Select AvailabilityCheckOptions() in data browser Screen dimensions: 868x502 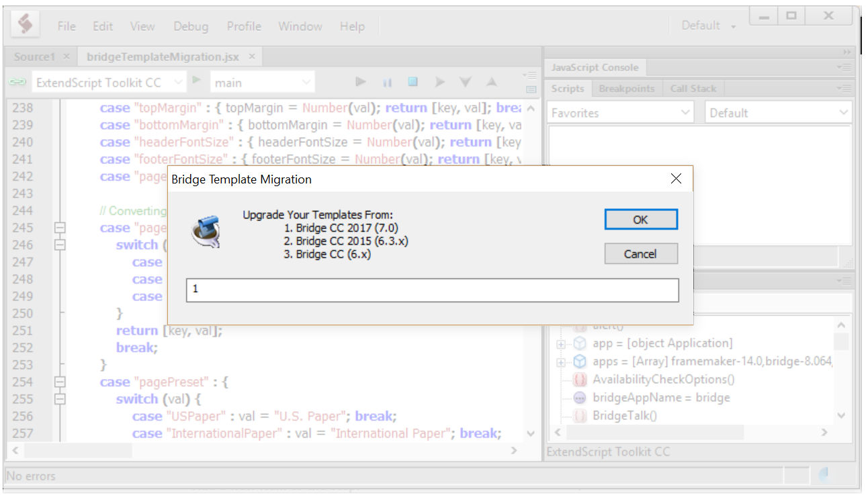pos(663,379)
